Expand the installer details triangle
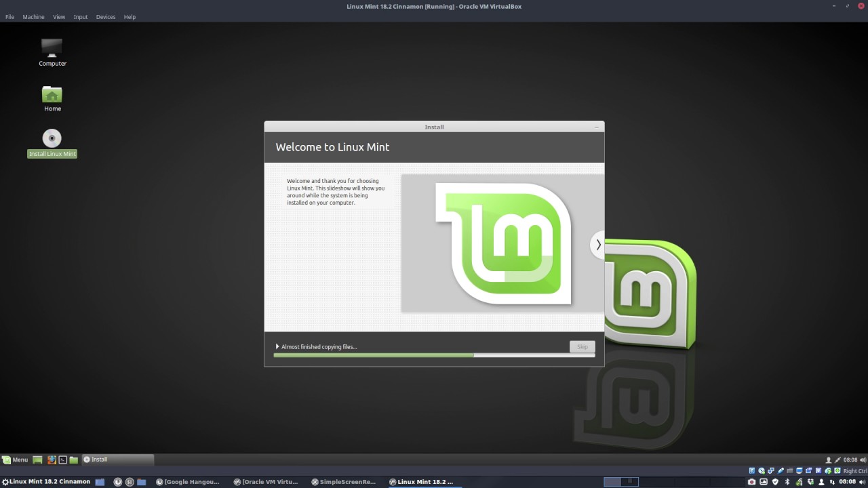 coord(277,346)
